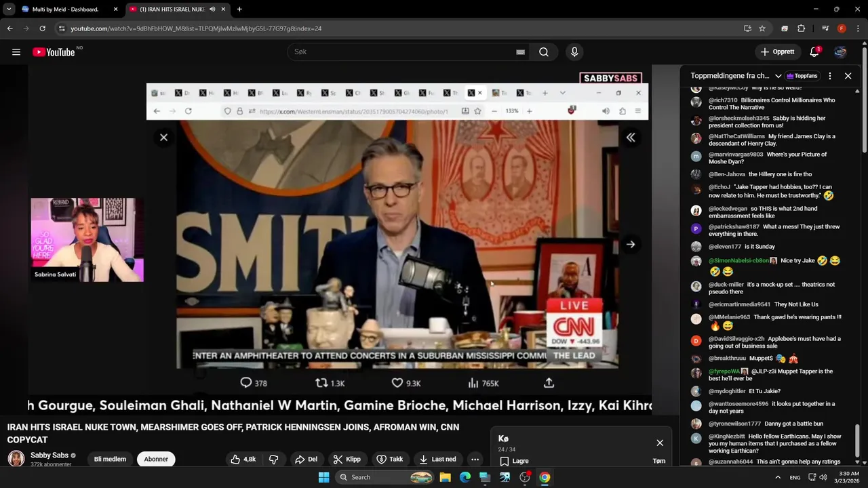Open chat panel three-dot options
Image resolution: width=868 pixels, height=488 pixels.
pos(830,76)
